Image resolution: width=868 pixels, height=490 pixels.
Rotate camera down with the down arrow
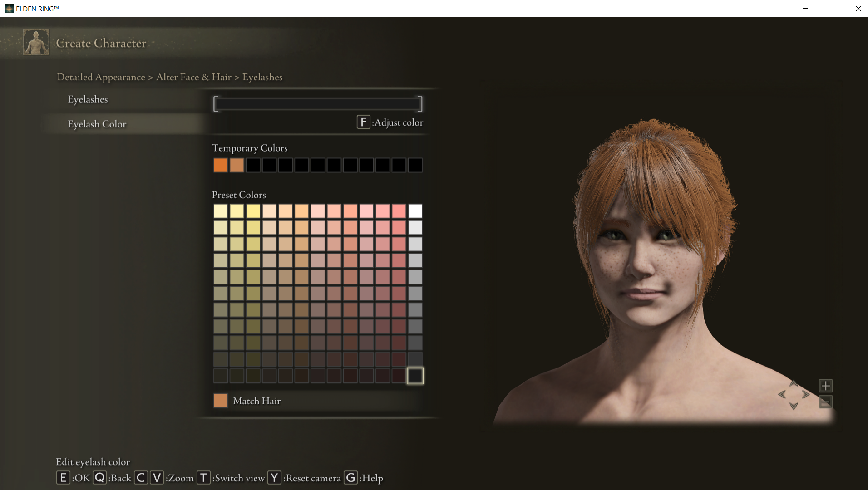point(794,406)
